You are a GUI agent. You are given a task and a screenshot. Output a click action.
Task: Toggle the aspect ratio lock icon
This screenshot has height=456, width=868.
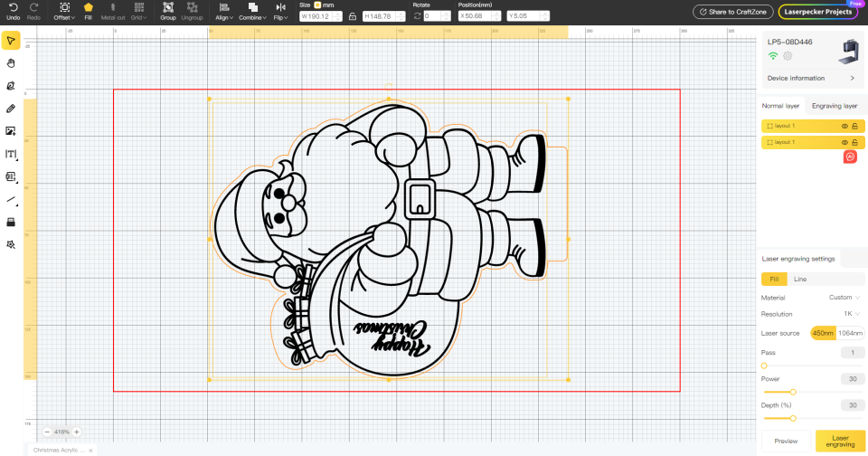pyautogui.click(x=353, y=16)
